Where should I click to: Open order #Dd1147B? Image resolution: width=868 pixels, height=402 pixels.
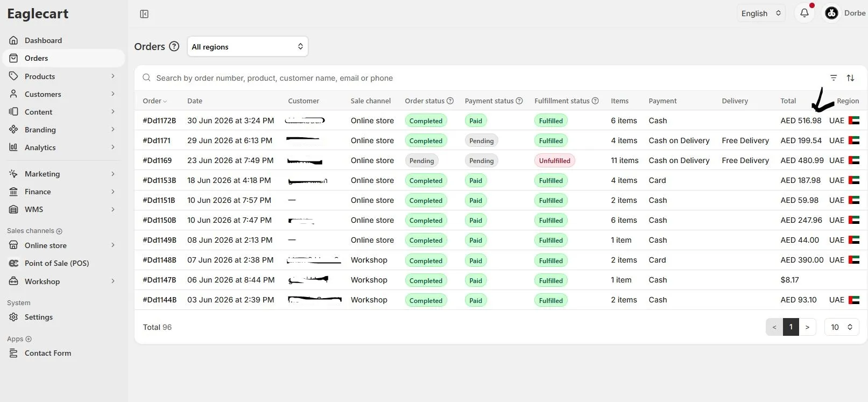159,280
